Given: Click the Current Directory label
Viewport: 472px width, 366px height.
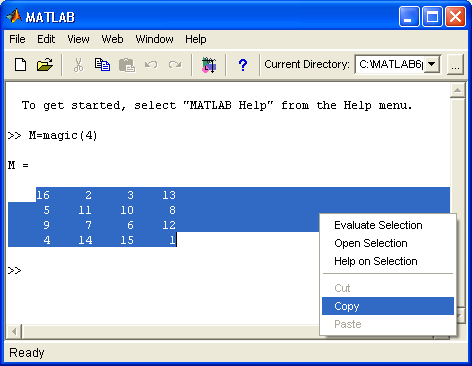Looking at the screenshot, I should coord(307,64).
